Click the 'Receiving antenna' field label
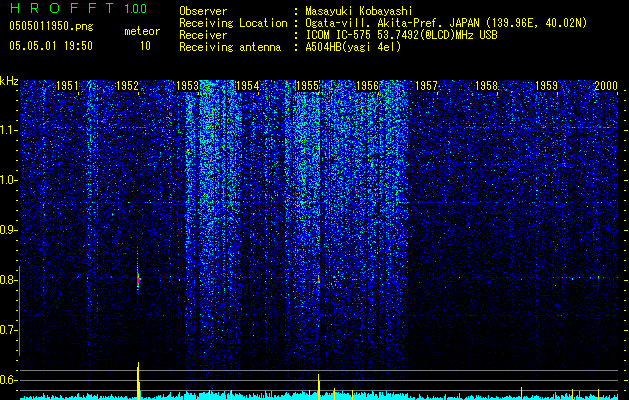Image resolution: width=629 pixels, height=400 pixels. click(x=230, y=47)
